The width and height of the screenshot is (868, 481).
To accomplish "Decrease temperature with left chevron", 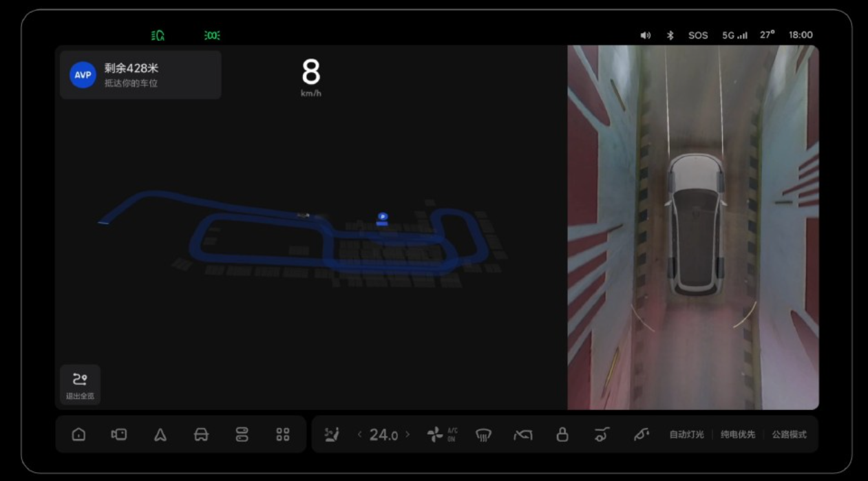I will click(x=359, y=434).
